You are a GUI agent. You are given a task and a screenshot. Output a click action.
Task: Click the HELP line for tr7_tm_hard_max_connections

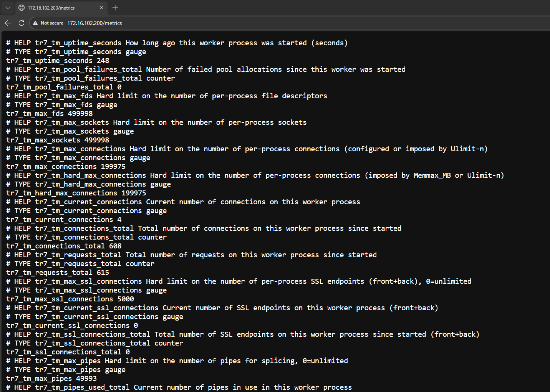point(255,175)
